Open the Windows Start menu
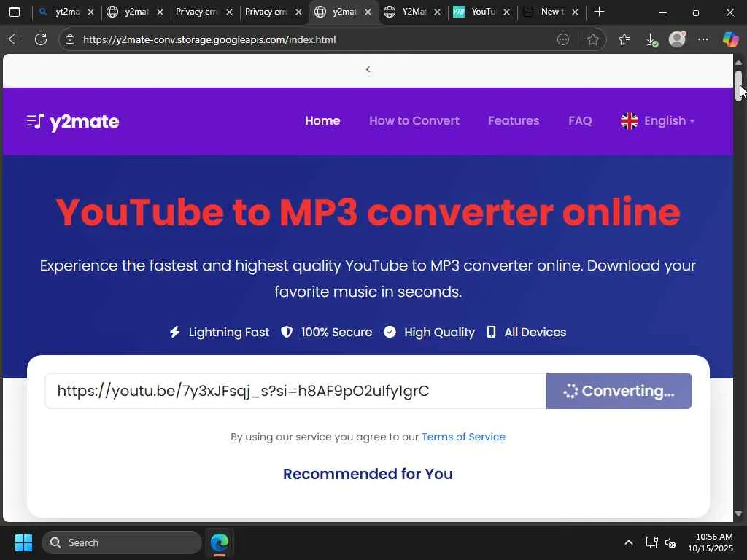This screenshot has height=560, width=747. point(23,542)
